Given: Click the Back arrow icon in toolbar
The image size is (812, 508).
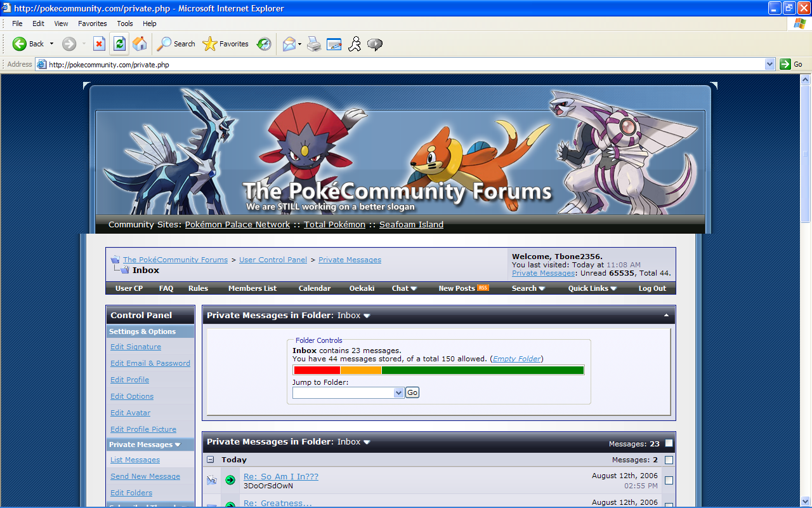Looking at the screenshot, I should coord(20,44).
